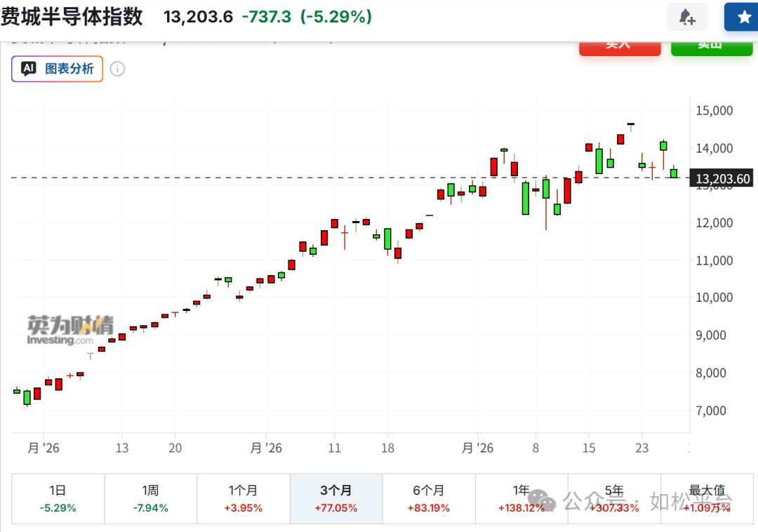
Task: Click the 14,000 price axis label
Action: point(714,148)
